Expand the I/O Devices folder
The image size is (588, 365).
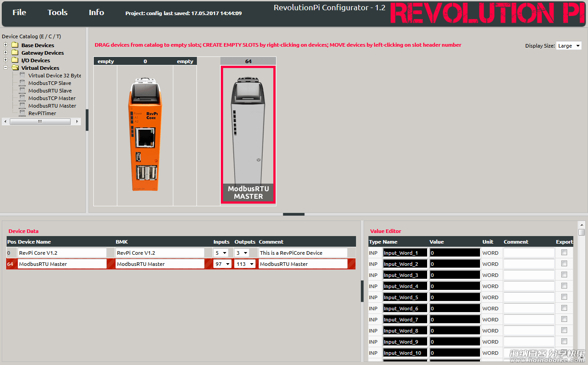tap(5, 60)
